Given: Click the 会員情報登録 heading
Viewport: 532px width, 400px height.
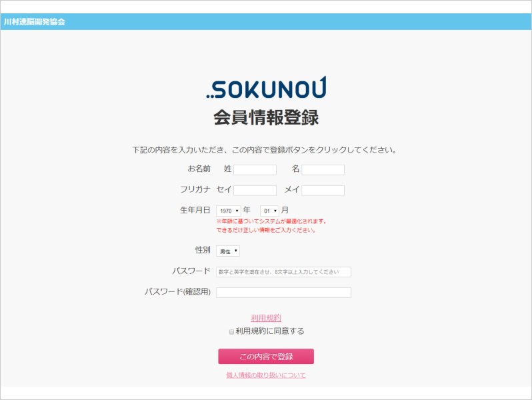Looking at the screenshot, I should coord(266,117).
